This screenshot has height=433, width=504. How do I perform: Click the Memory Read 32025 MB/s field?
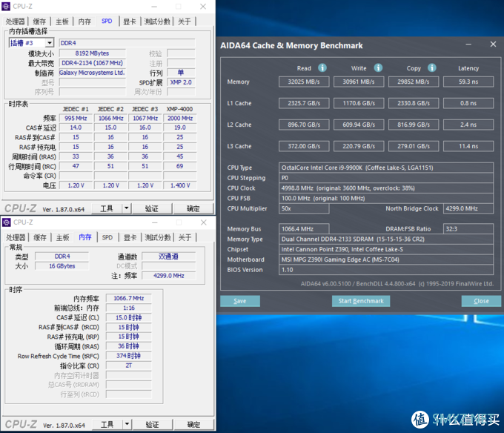coord(304,82)
